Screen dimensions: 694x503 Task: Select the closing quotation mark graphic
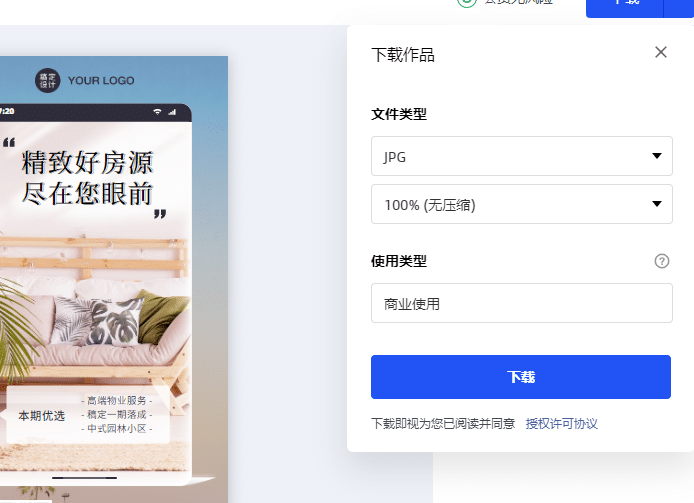[160, 214]
